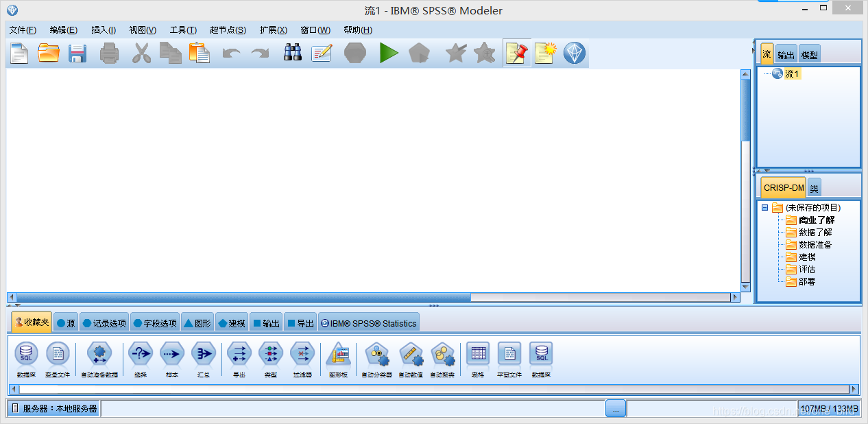The width and height of the screenshot is (868, 424).
Task: Click the 107MB / 133MB memory indicator
Action: tap(829, 409)
